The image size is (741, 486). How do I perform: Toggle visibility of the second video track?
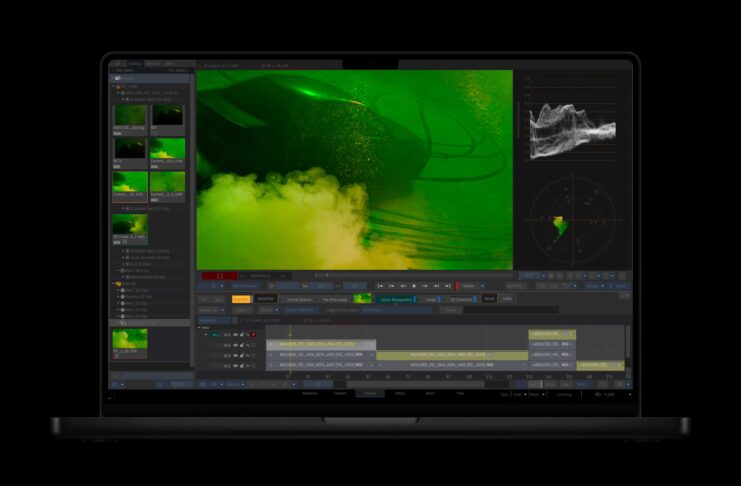pyautogui.click(x=235, y=345)
